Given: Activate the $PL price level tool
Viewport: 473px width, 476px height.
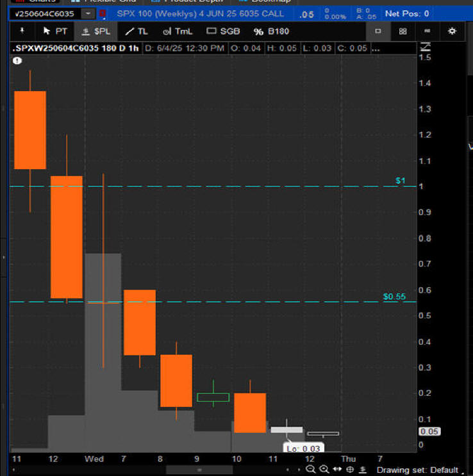Looking at the screenshot, I should tap(95, 31).
